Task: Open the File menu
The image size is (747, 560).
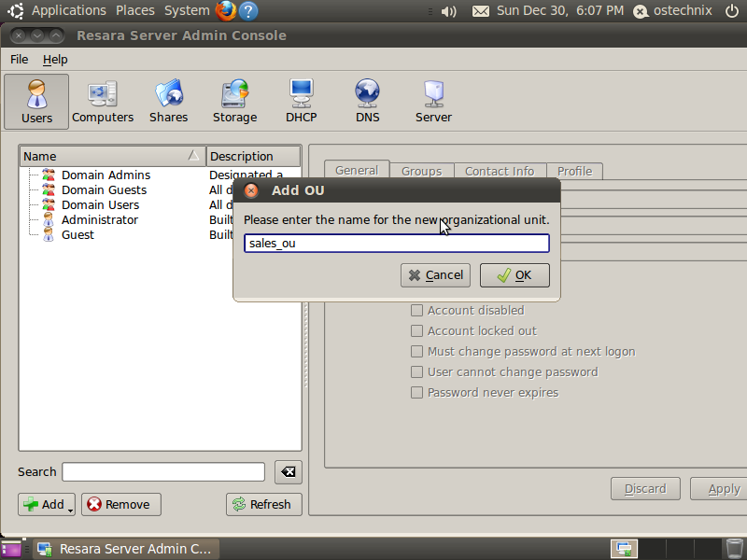Action: click(x=19, y=60)
